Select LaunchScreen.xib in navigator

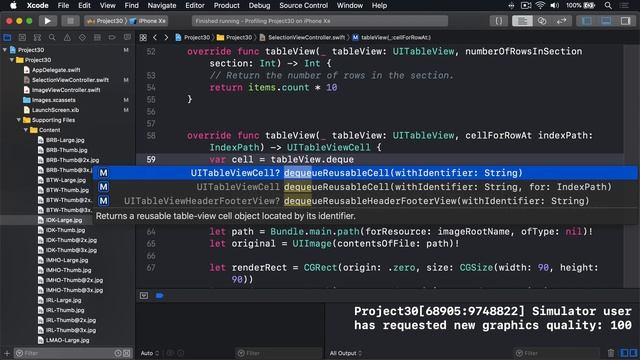55,110
